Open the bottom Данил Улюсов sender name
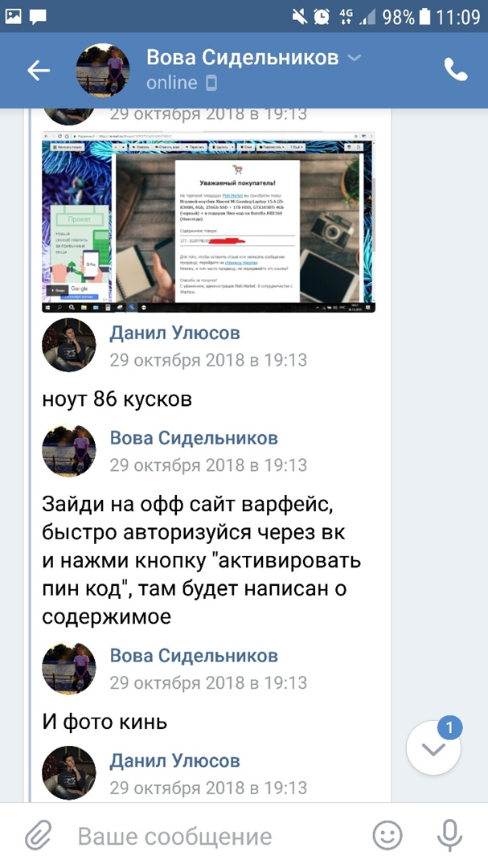 pos(174,760)
